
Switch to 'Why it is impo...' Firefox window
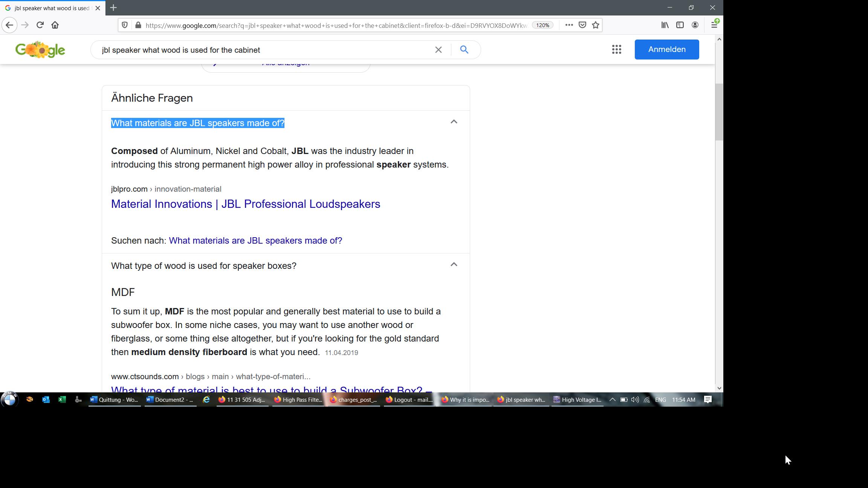[465, 400]
